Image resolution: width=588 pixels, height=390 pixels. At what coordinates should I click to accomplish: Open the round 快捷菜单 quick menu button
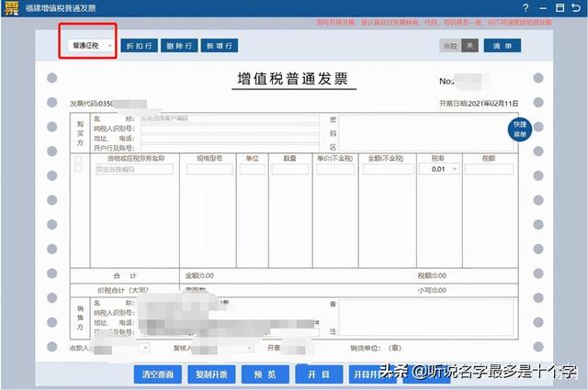click(x=520, y=129)
